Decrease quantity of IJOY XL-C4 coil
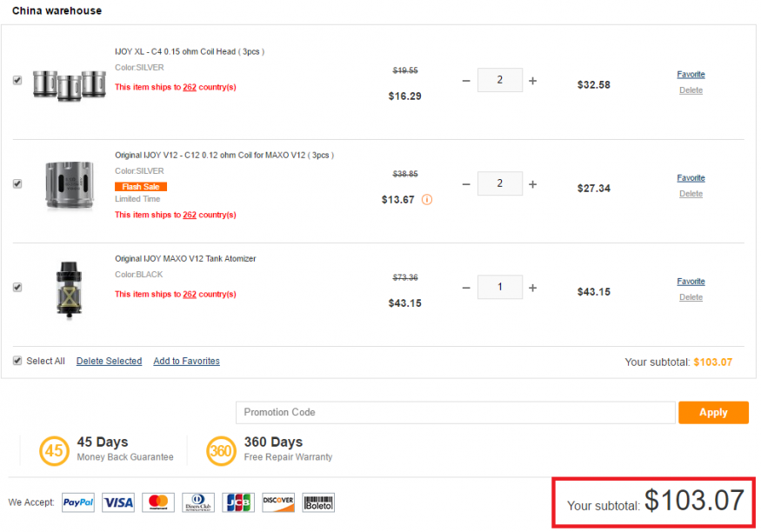 coord(466,81)
